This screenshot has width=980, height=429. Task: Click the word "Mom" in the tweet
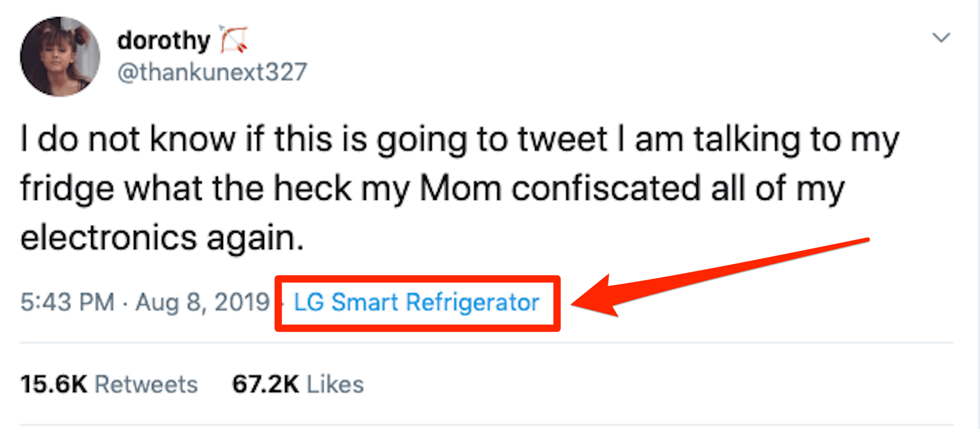(461, 189)
